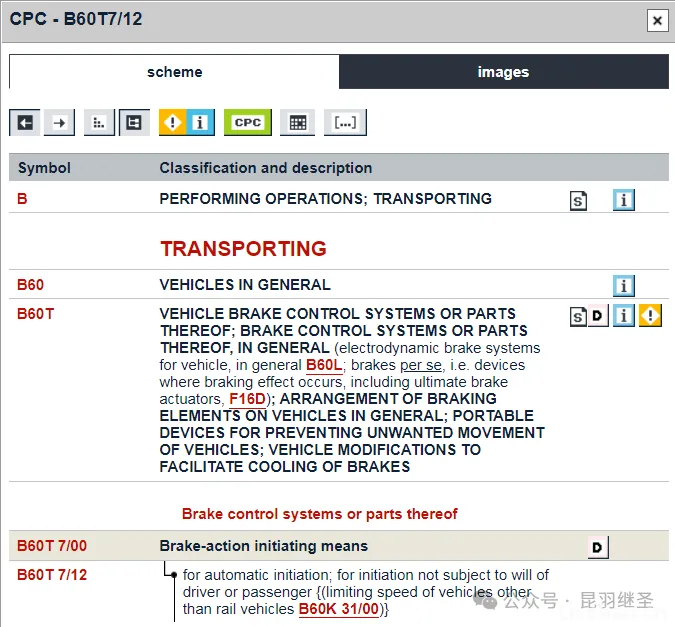Click the back arrow toolbar button
675x627 pixels.
25,122
